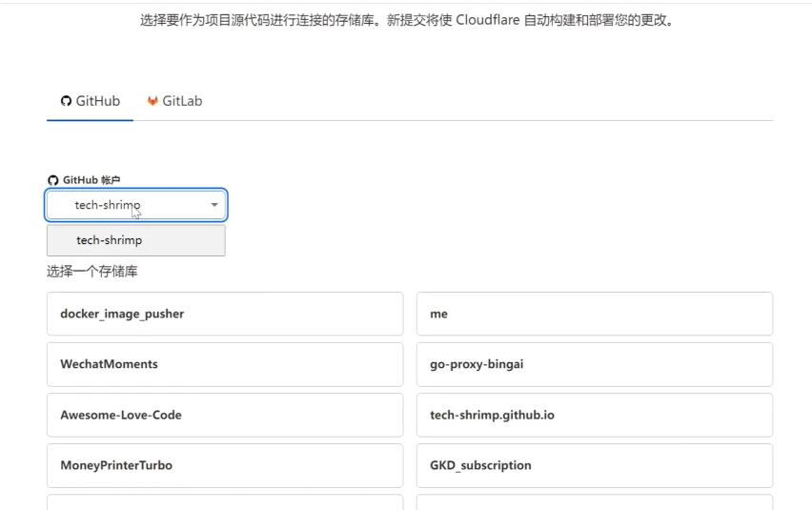This screenshot has height=510, width=812.
Task: Expand the GitHub account dropdown arrow
Action: point(213,205)
